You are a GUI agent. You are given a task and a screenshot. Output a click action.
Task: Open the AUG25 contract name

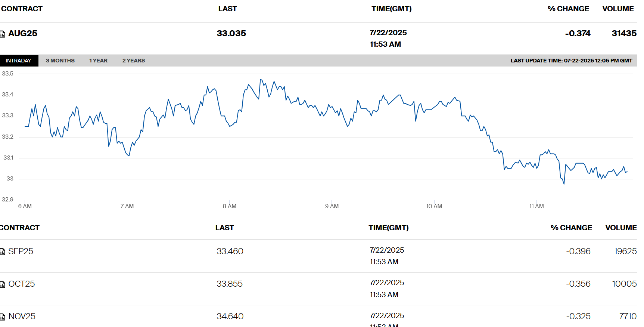[x=23, y=34]
